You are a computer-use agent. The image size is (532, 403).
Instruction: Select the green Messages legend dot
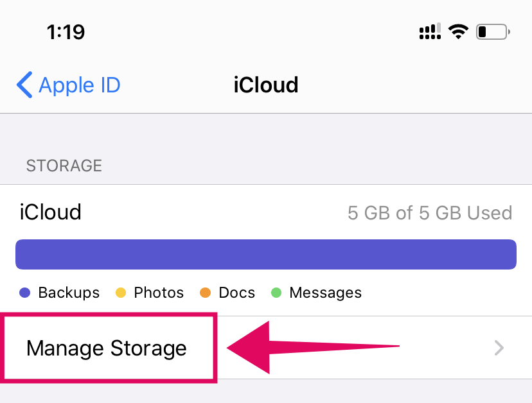(x=277, y=293)
